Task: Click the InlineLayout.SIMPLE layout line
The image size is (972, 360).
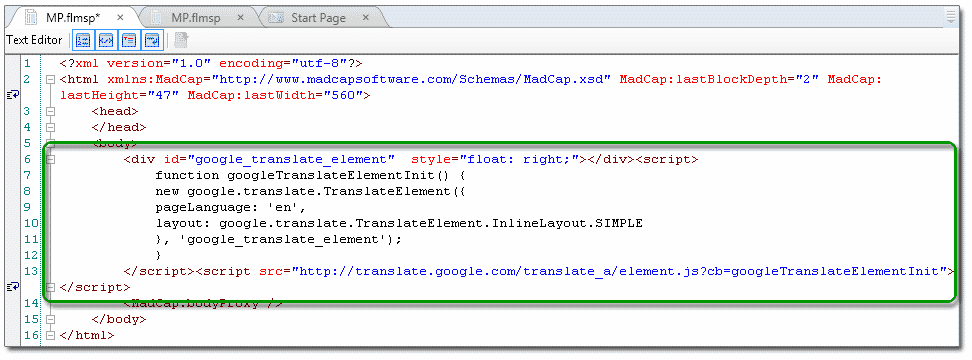Action: [x=399, y=223]
